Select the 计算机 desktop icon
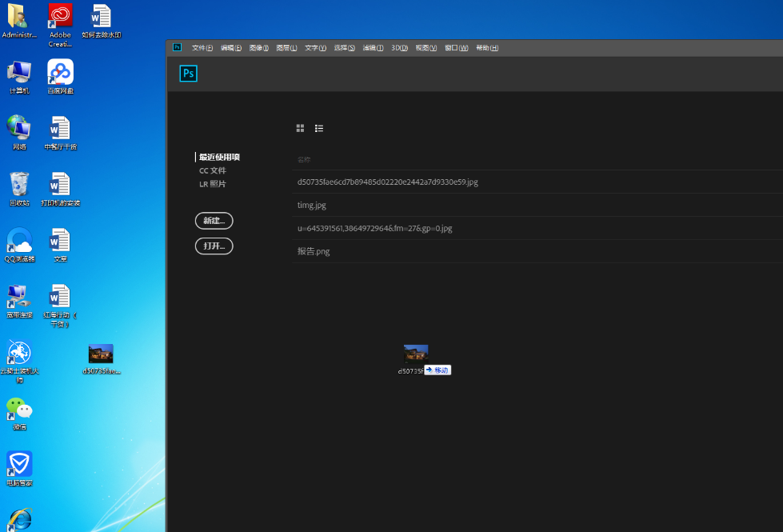Screen dimensions: 783x532 (19, 77)
